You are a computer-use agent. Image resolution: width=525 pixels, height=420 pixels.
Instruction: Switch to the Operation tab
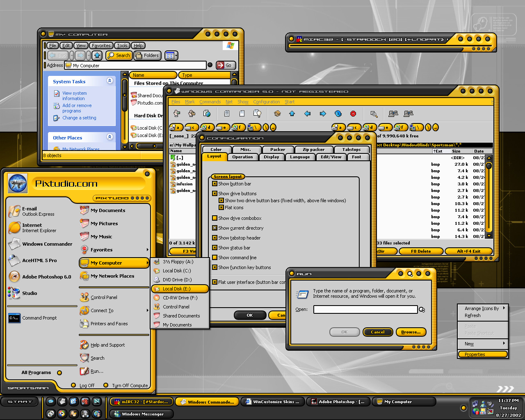pyautogui.click(x=242, y=157)
